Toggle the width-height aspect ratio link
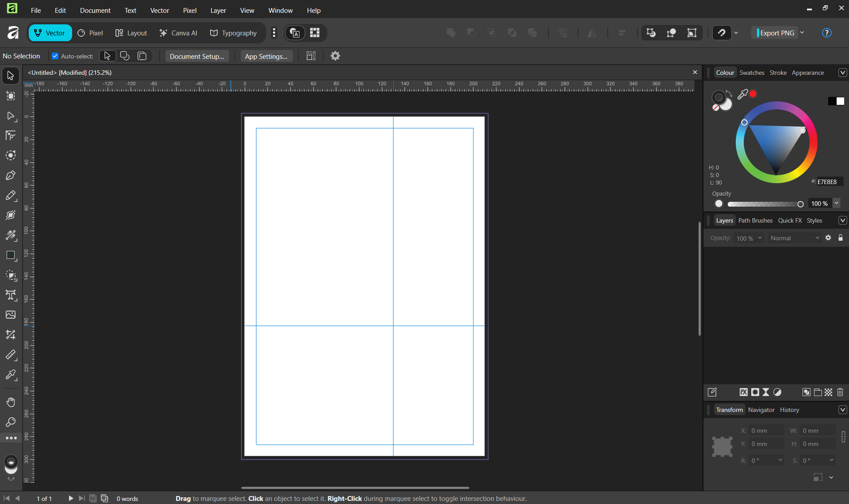The image size is (849, 504). click(x=843, y=437)
